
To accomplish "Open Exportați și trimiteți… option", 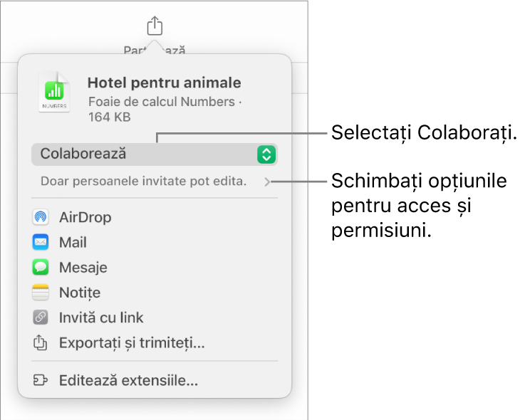I will tap(132, 344).
